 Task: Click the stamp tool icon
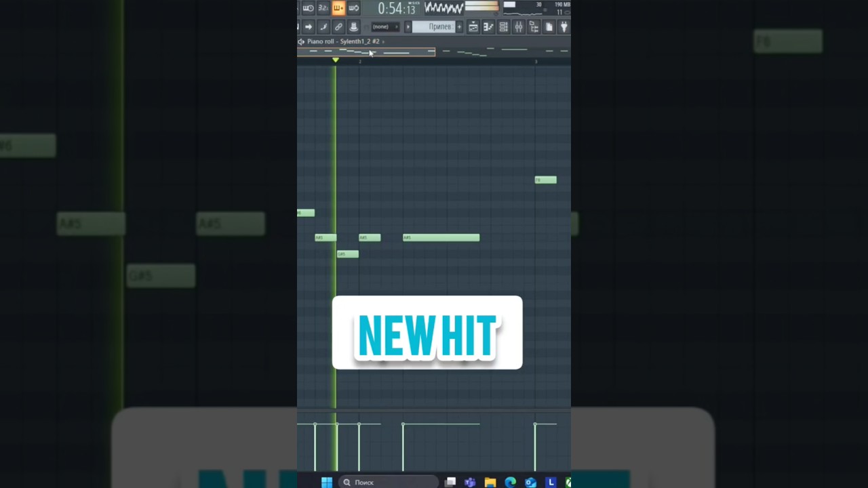(x=353, y=27)
